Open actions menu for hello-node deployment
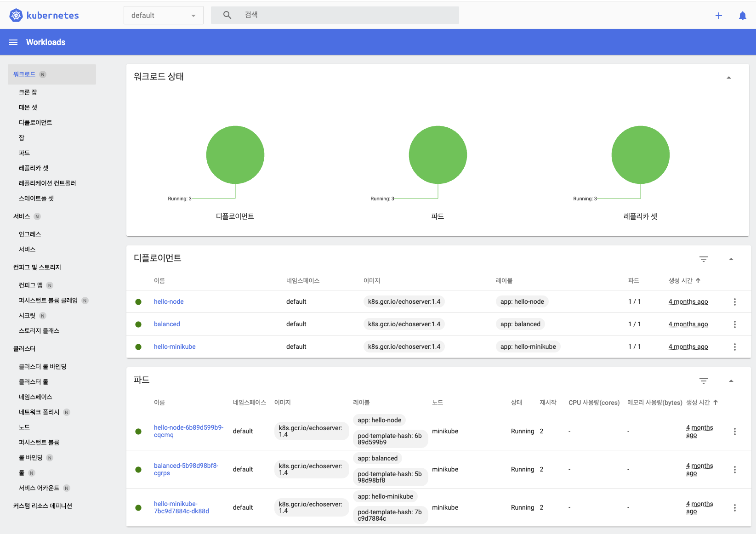The height and width of the screenshot is (534, 756). click(735, 302)
